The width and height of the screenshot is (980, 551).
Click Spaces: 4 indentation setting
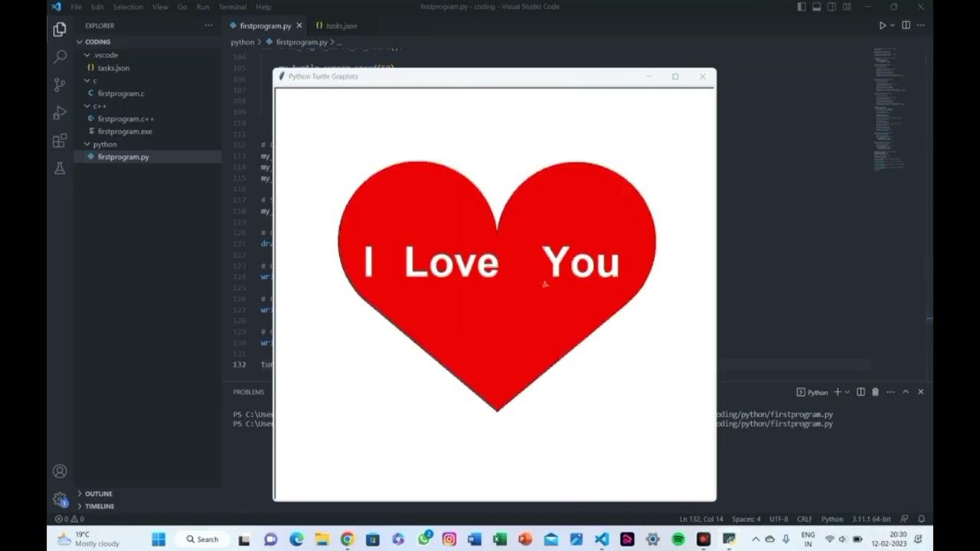coord(746,519)
